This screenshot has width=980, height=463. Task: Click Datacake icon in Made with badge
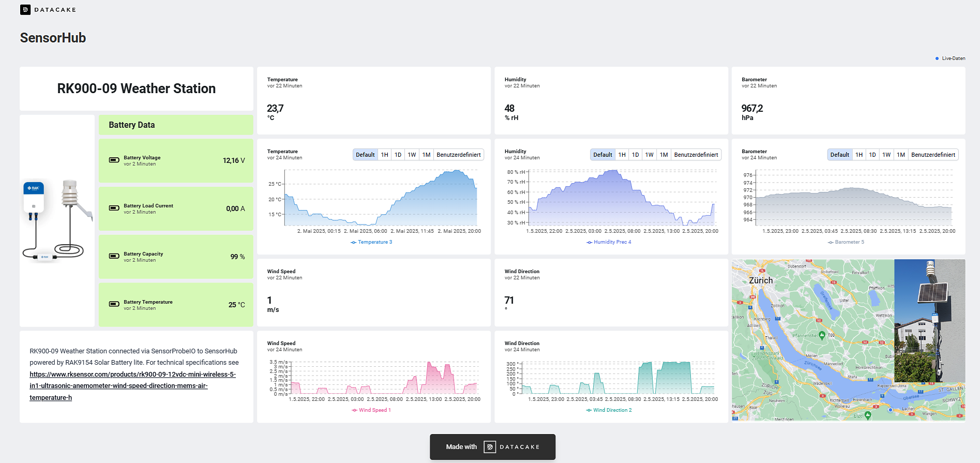489,447
